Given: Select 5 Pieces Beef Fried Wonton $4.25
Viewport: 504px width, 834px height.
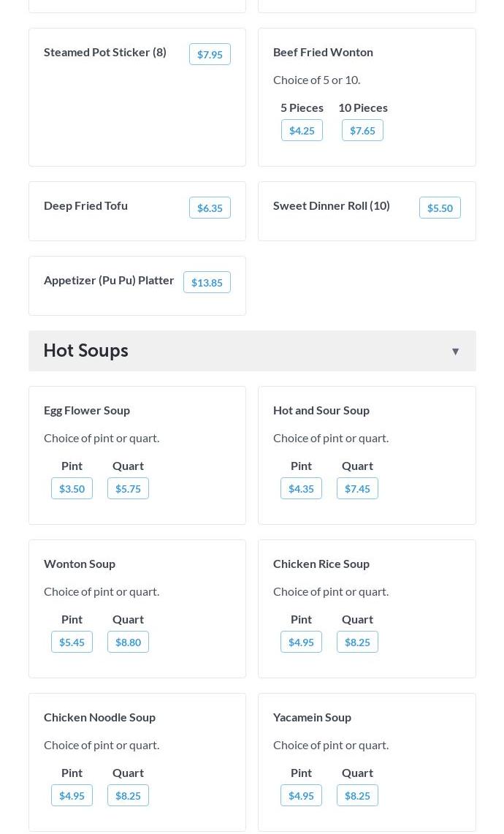Looking at the screenshot, I should (302, 130).
